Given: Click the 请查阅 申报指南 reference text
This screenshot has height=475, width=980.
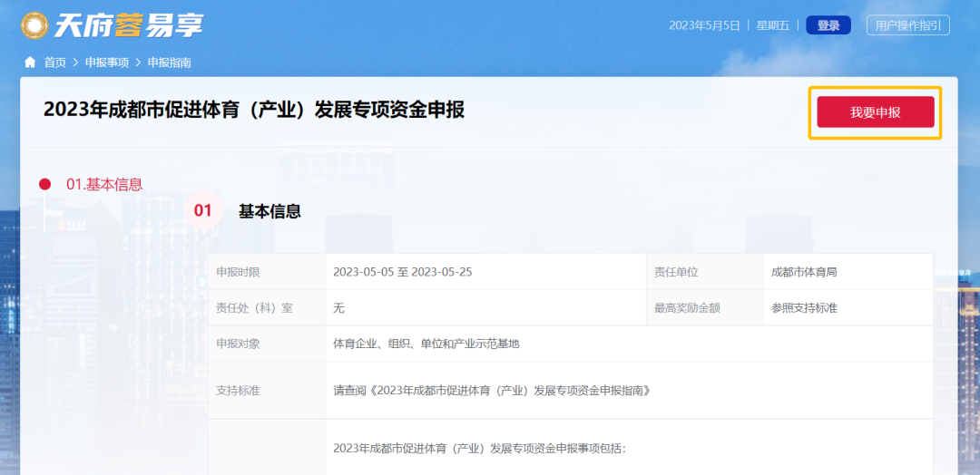Looking at the screenshot, I should pyautogui.click(x=493, y=391).
